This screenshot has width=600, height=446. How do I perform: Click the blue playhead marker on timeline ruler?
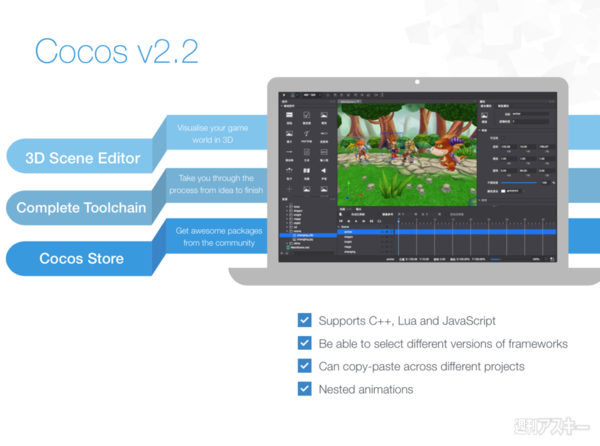(x=398, y=221)
